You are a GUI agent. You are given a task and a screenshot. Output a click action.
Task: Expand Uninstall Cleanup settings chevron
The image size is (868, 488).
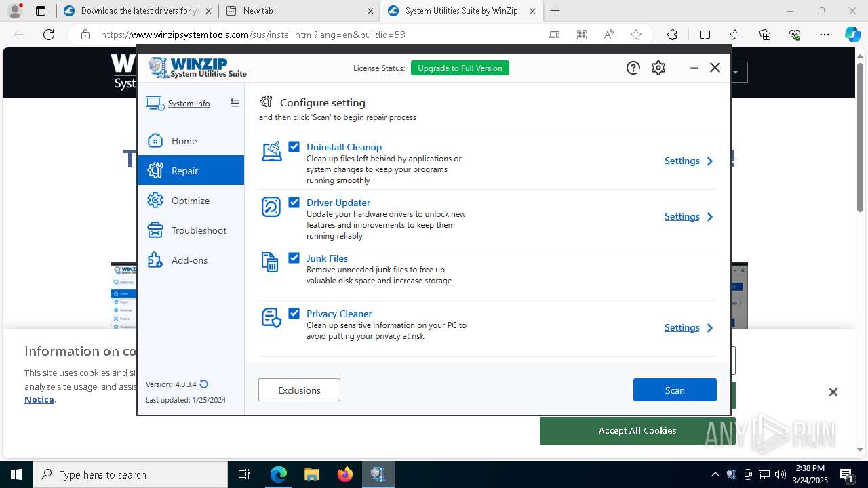tap(710, 161)
